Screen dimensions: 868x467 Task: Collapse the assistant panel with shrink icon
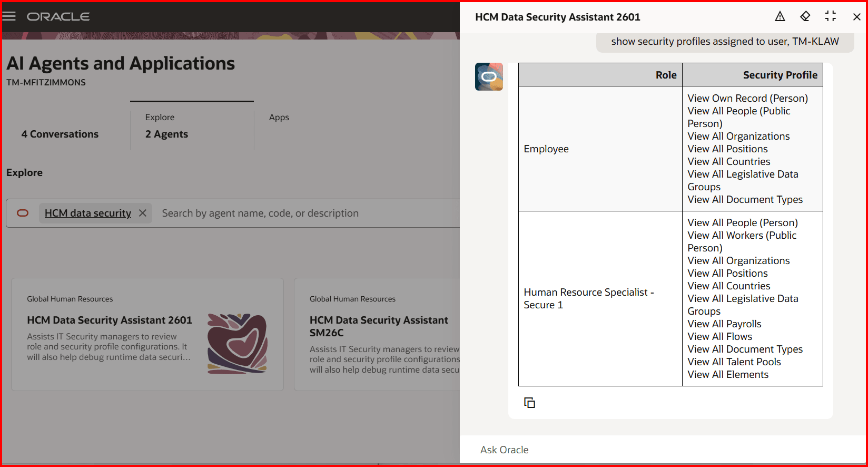click(x=831, y=16)
